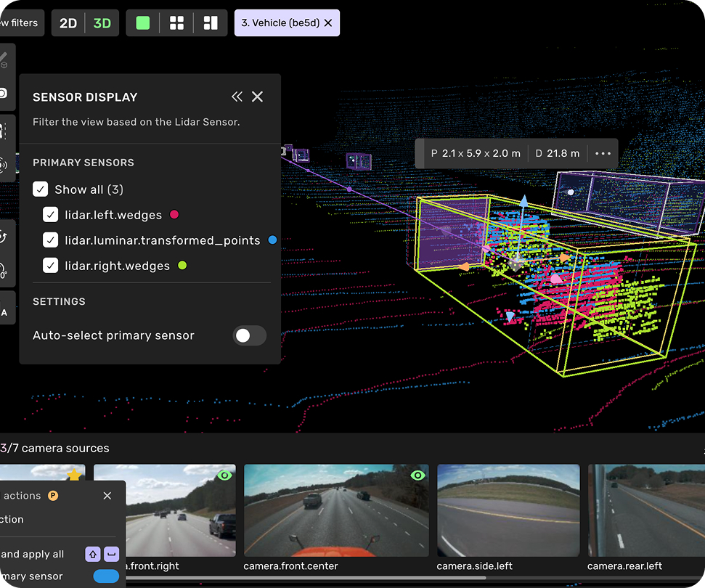The width and height of the screenshot is (705, 588).
Task: Click the pink swatch next to lidar.left.wedges
Action: coord(174,214)
